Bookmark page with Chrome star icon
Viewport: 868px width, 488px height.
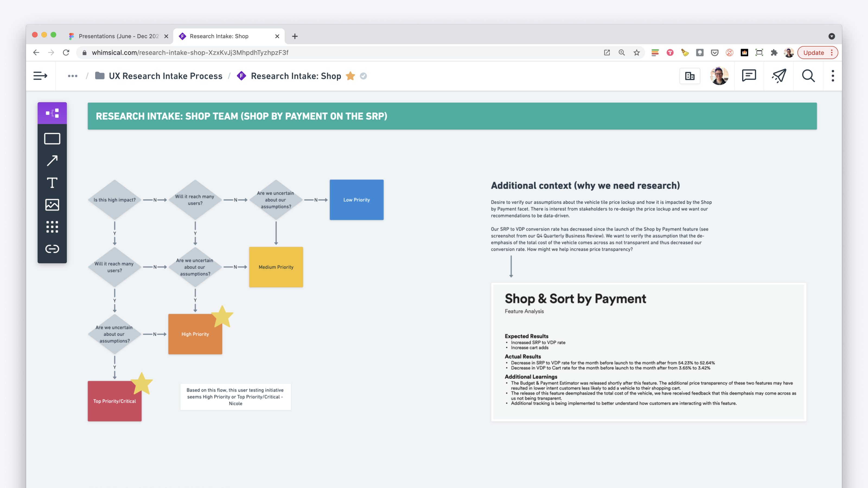click(637, 53)
